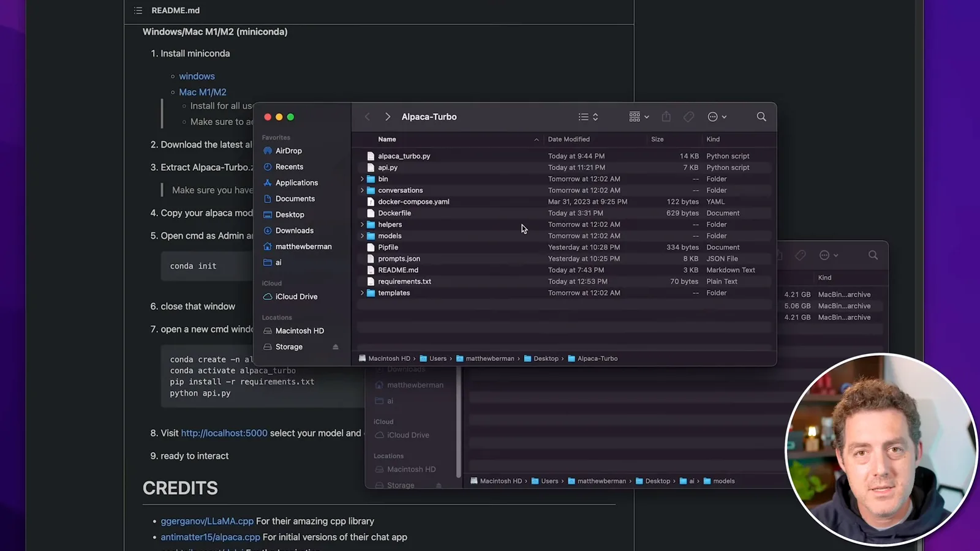Select the api.py file row
Image resolution: width=980 pixels, height=551 pixels.
point(564,167)
